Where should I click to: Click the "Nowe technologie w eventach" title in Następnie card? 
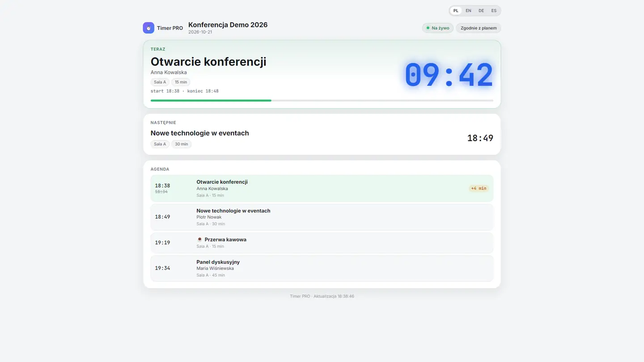(200, 133)
